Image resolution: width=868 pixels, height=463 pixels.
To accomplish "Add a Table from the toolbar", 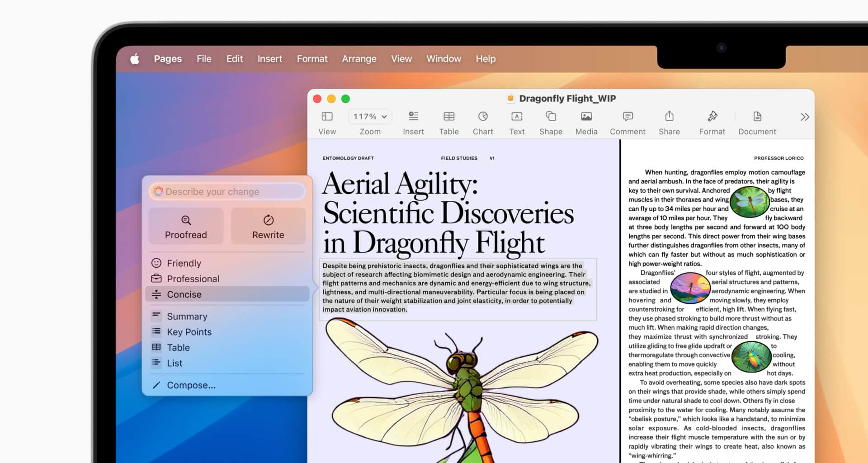I will click(449, 117).
